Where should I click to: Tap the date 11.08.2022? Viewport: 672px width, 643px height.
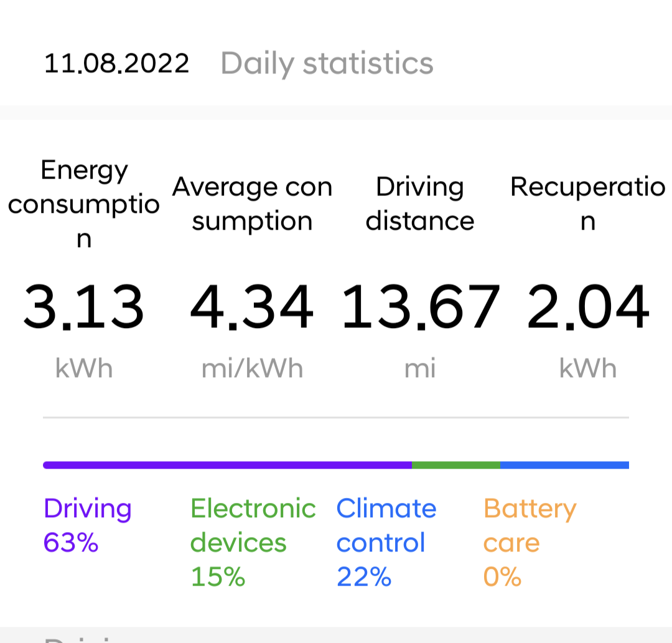click(116, 63)
